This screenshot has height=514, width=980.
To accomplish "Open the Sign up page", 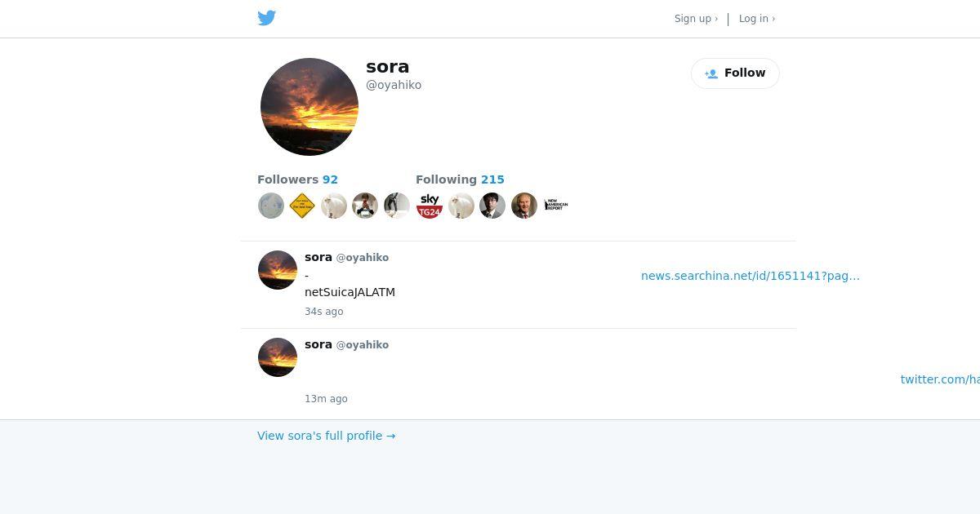I will [x=696, y=19].
